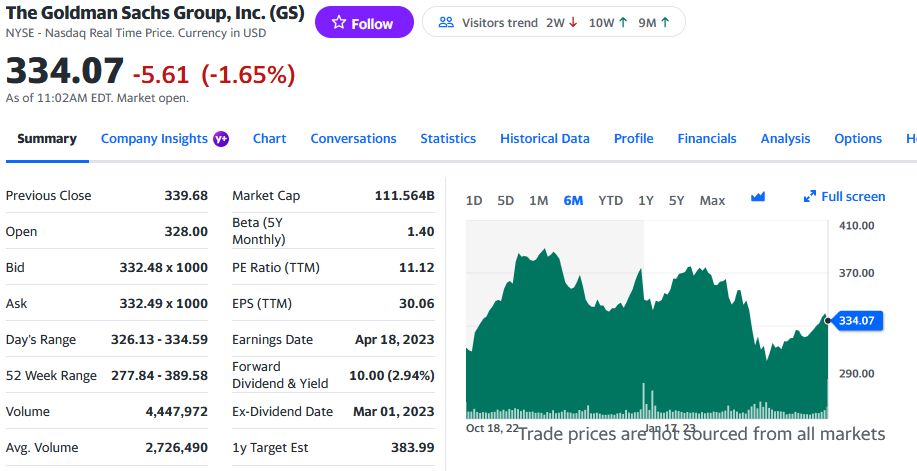This screenshot has width=917, height=471.
Task: Click the 334.07 price marker on chart
Action: (x=856, y=321)
